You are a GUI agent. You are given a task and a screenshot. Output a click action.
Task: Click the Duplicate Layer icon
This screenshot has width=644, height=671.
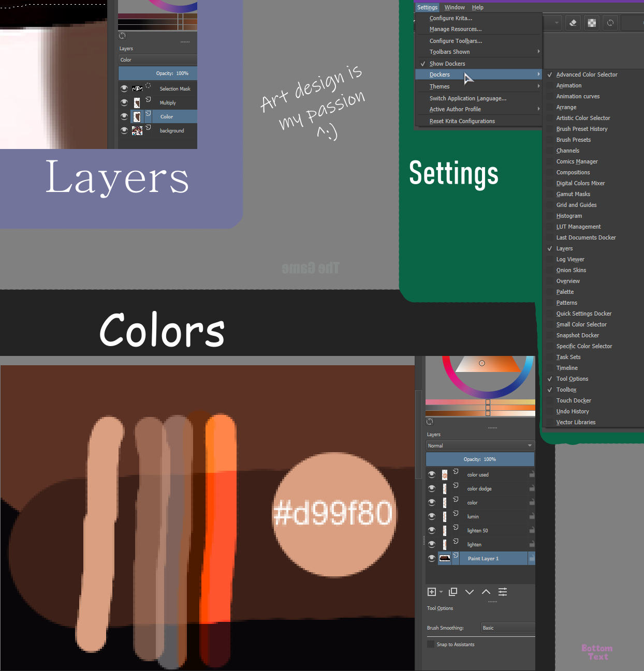pyautogui.click(x=453, y=592)
